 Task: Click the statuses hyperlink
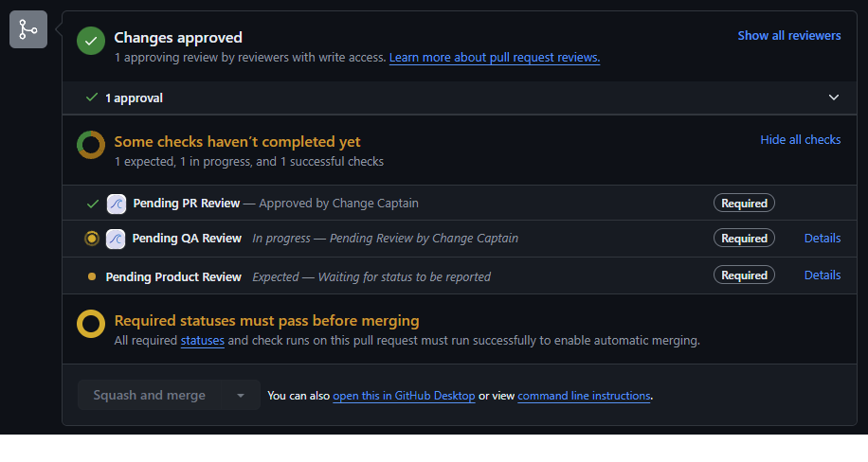pos(203,341)
